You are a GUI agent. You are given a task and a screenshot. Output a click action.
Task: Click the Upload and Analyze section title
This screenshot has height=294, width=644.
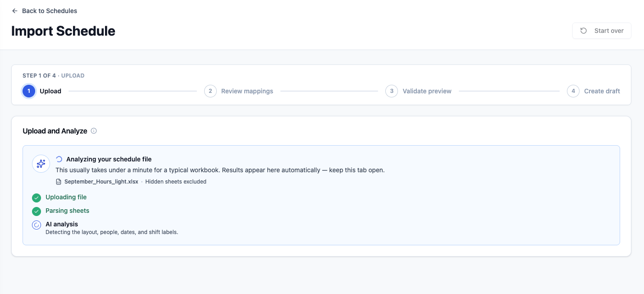(x=55, y=131)
